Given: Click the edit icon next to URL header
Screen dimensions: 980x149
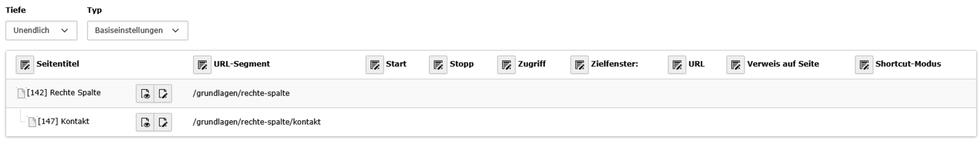Looking at the screenshot, I should 677,65.
